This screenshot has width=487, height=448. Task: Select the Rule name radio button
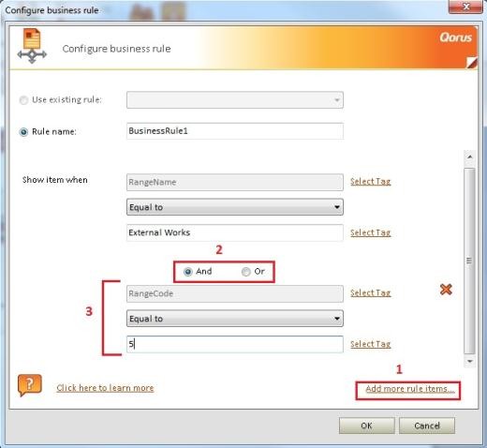[x=23, y=132]
